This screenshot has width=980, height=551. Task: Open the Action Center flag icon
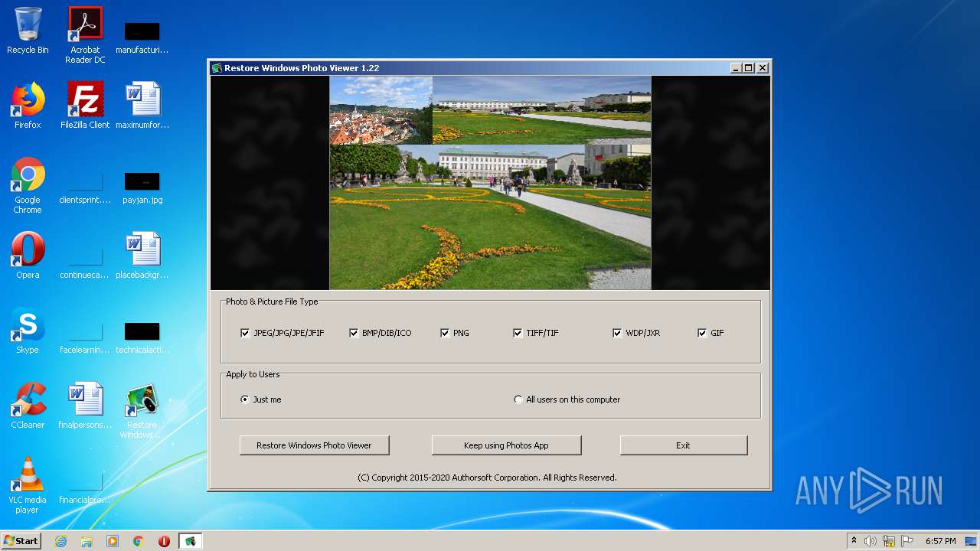(x=907, y=541)
